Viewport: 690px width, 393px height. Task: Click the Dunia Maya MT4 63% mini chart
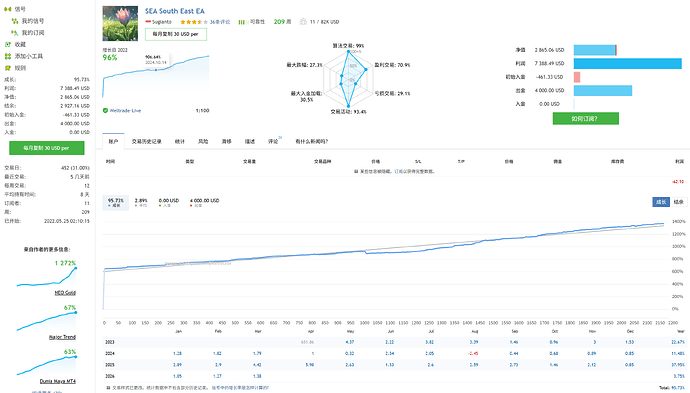point(47,365)
